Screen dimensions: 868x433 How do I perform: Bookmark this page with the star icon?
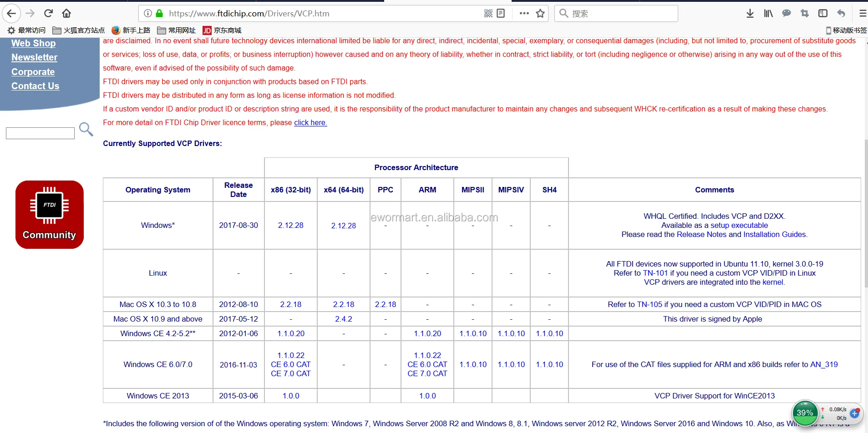pos(540,13)
